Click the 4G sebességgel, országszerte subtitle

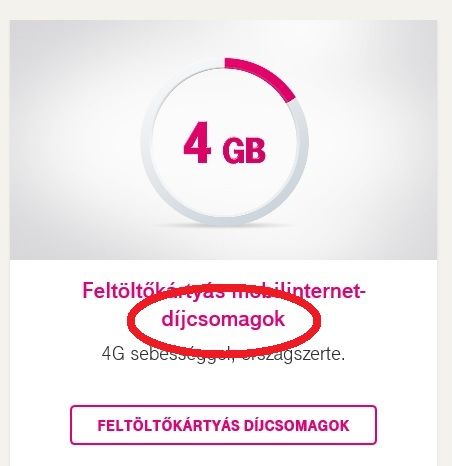pos(223,354)
